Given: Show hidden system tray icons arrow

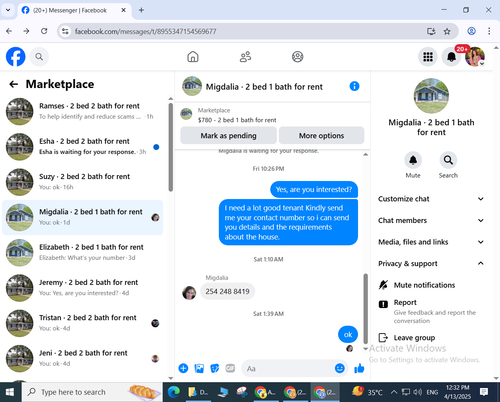Looking at the screenshot, I should (x=394, y=392).
